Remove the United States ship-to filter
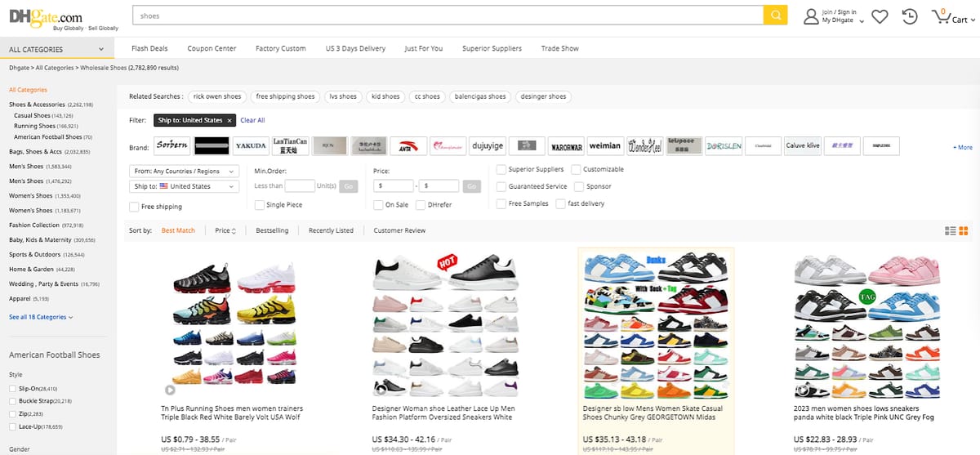Viewport: 980px width, 455px height. (x=229, y=120)
